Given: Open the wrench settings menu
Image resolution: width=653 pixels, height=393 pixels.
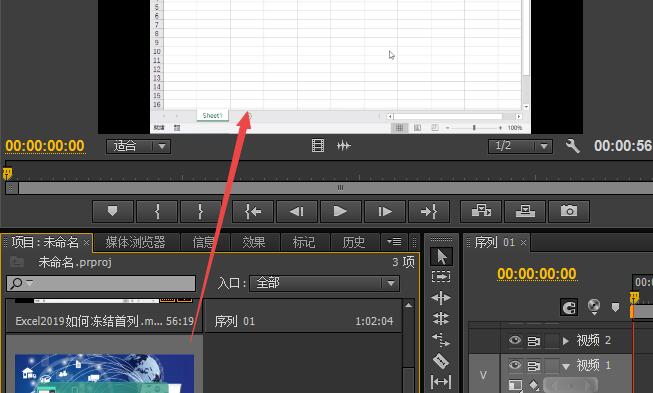Looking at the screenshot, I should (x=573, y=146).
